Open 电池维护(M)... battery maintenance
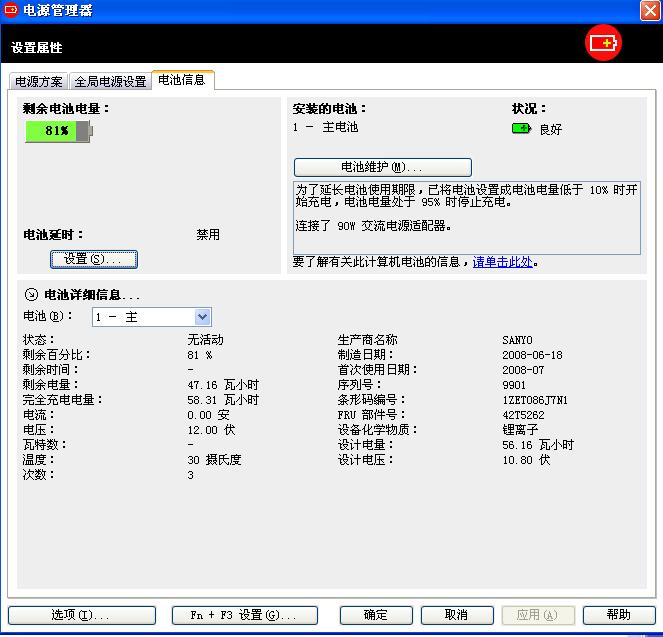This screenshot has height=637, width=663. click(382, 167)
